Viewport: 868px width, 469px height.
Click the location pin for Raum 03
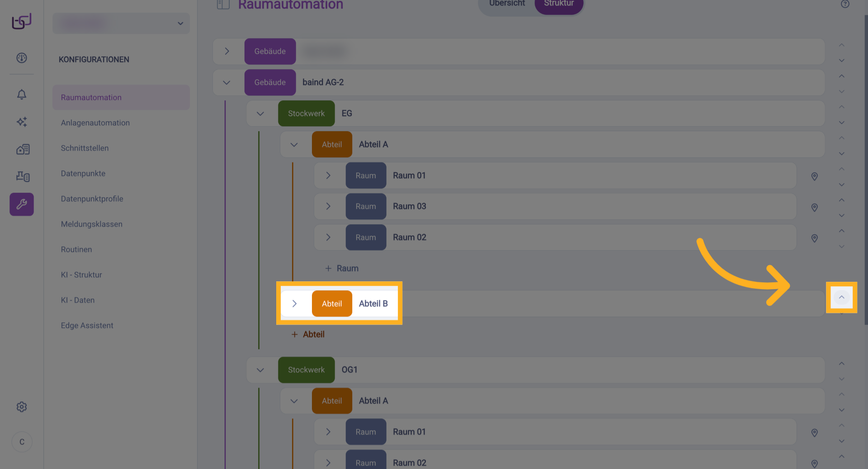(x=814, y=207)
